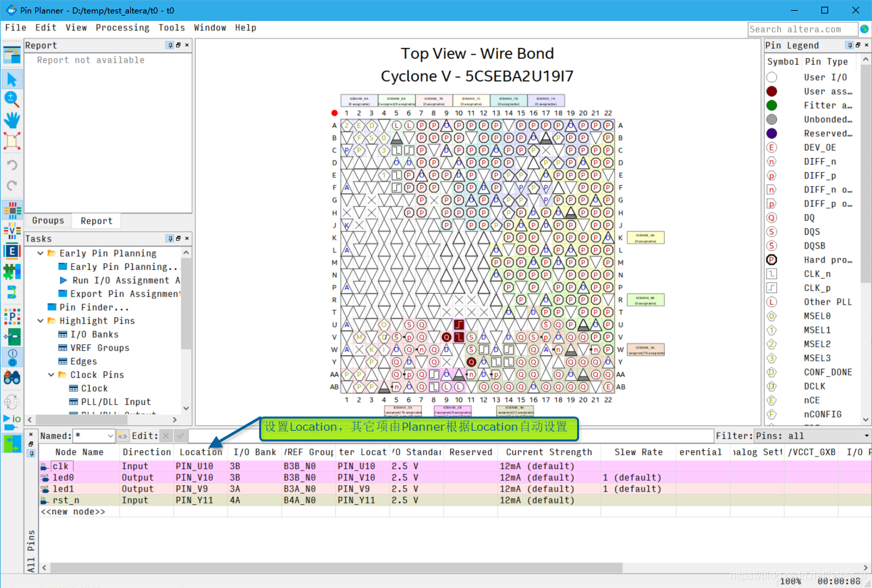Float the Report panel
Image resolution: width=872 pixels, height=588 pixels.
[x=178, y=45]
